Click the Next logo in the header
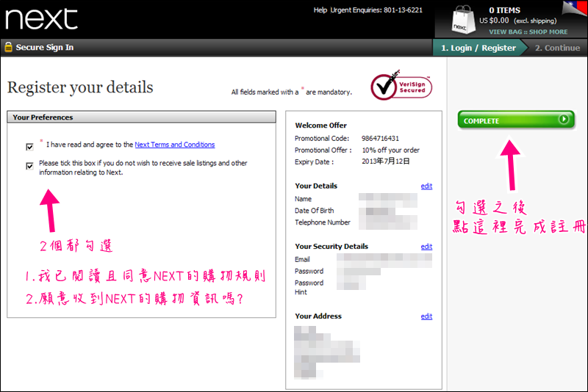The height and width of the screenshot is (392, 588). (x=41, y=19)
